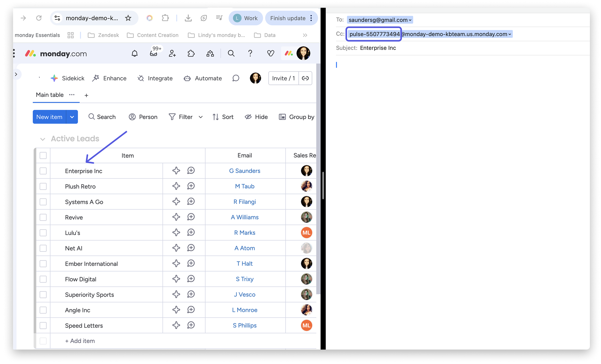This screenshot has height=364, width=601.
Task: Open board search magnifier in monday navbar
Action: click(231, 53)
